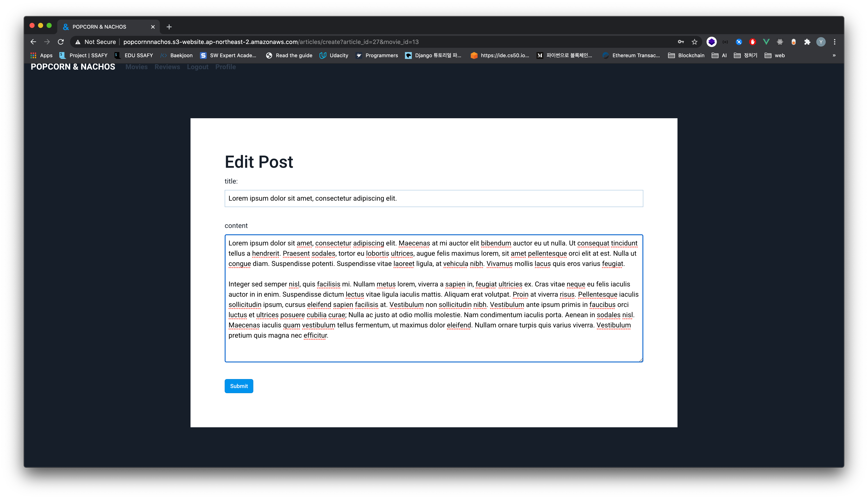Screen dimensions: 868x499
Task: Close the POPCORN & NACHOS tab
Action: [x=153, y=27]
